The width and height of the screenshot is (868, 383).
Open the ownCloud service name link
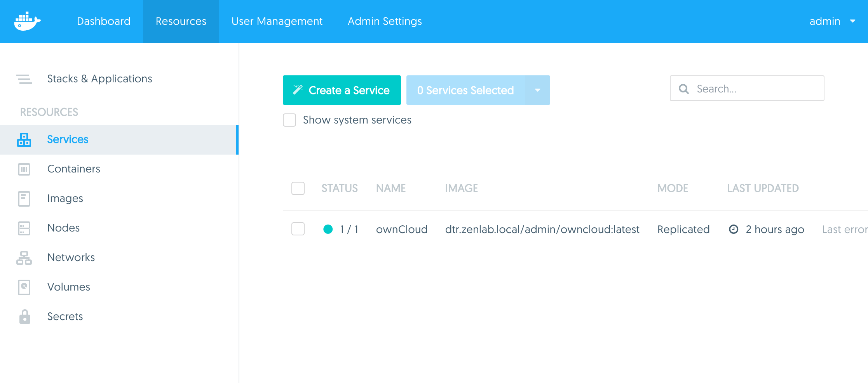[402, 230]
